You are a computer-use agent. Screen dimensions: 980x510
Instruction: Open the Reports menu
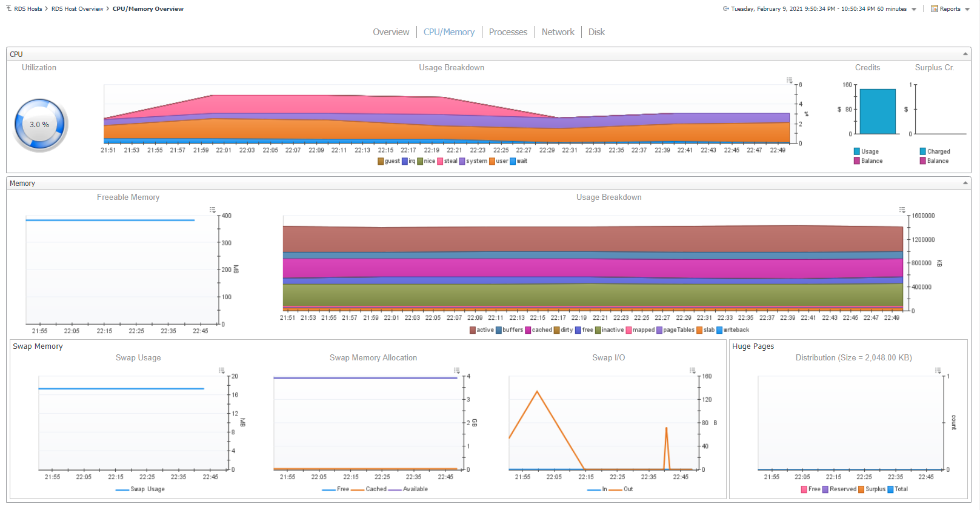[950, 9]
